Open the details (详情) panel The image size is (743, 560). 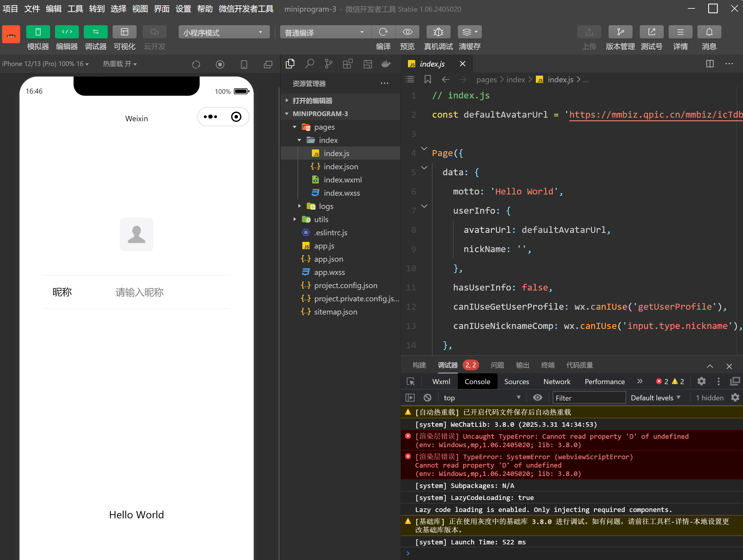click(681, 32)
